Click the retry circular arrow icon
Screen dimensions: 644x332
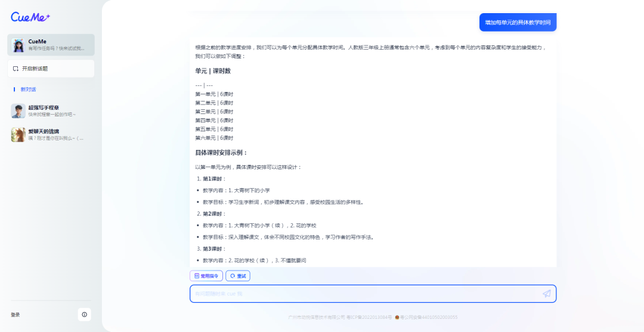(233, 276)
